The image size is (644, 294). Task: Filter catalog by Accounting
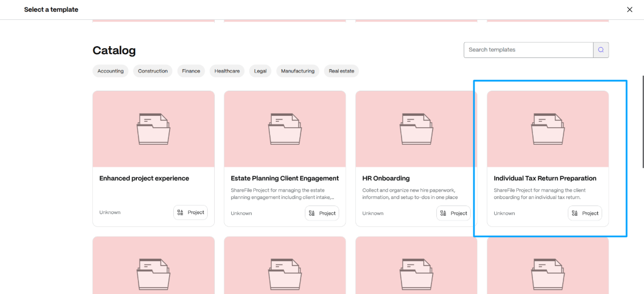click(111, 71)
